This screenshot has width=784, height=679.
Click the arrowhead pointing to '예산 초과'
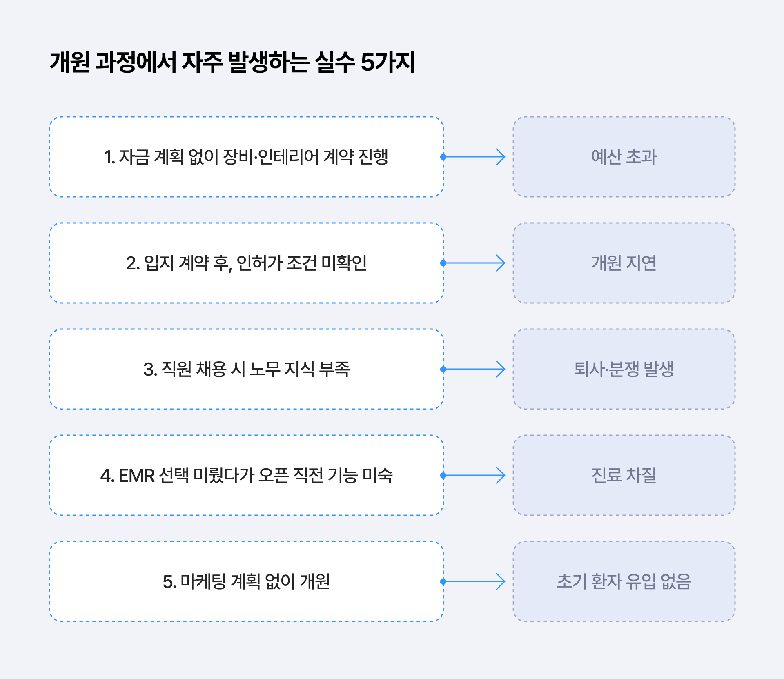(x=501, y=157)
